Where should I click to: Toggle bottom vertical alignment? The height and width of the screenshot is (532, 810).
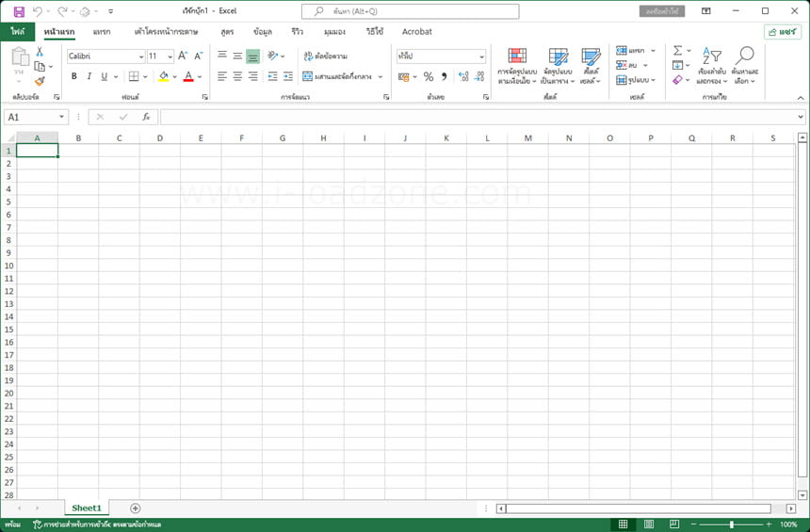tap(252, 56)
